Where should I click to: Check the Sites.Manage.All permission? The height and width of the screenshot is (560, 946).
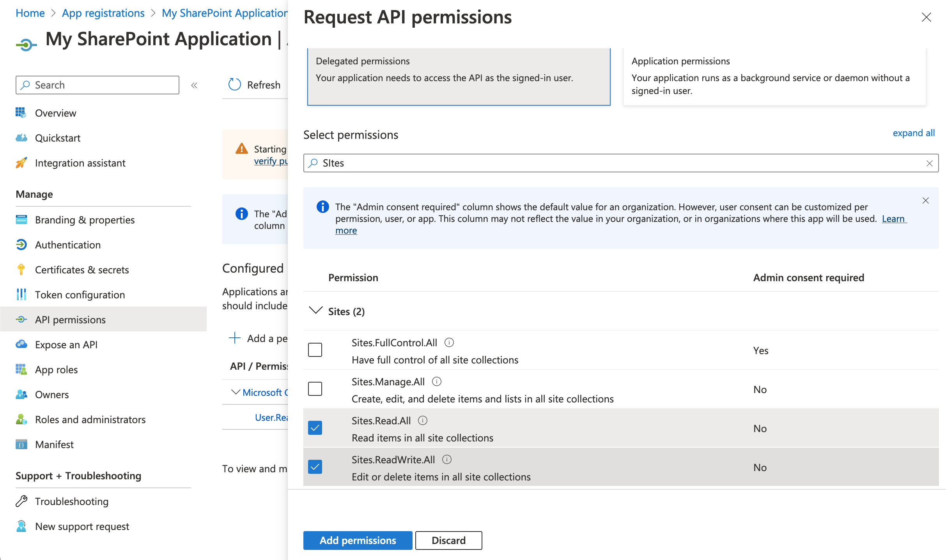[x=315, y=388]
